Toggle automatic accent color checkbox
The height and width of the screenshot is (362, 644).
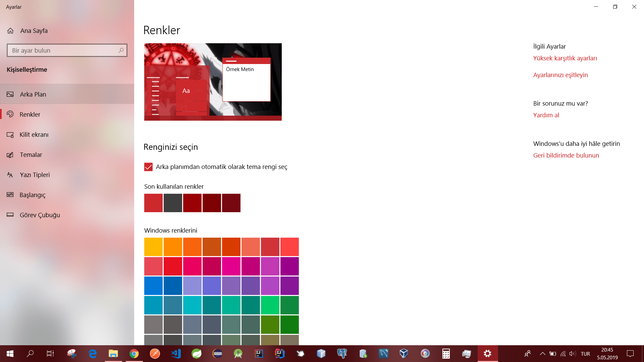click(148, 167)
